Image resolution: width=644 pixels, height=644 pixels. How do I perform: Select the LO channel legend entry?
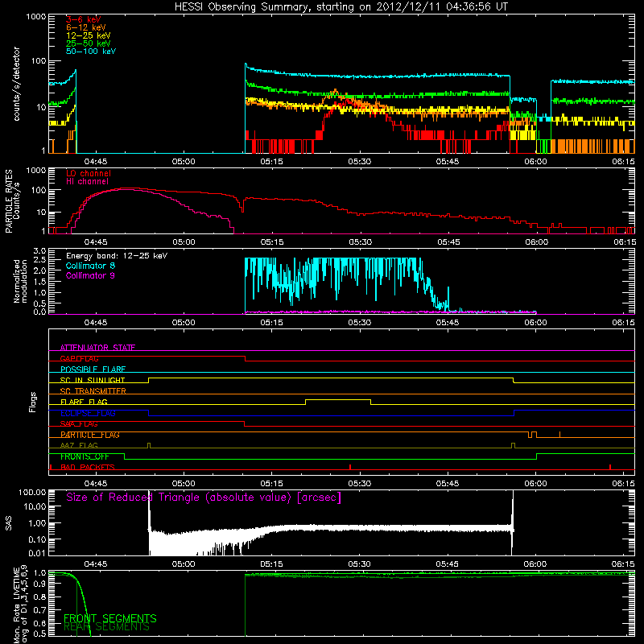(89, 173)
